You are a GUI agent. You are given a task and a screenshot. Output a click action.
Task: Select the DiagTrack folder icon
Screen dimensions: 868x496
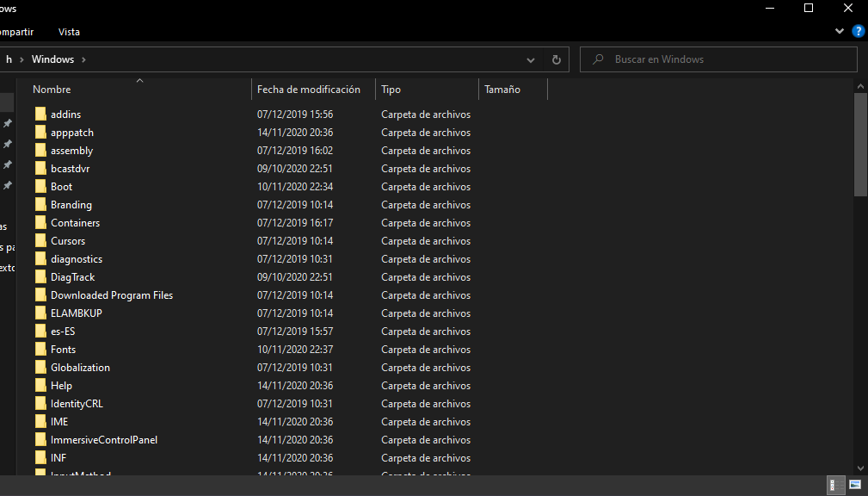tap(40, 277)
